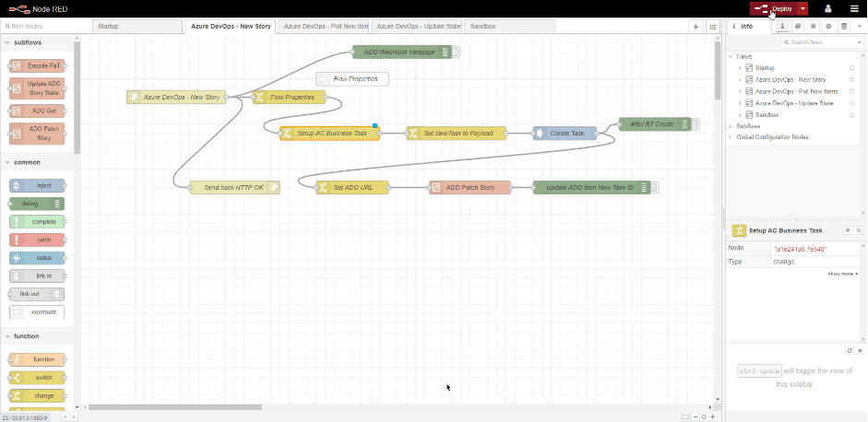Expand the Startup flow in outline
The width and height of the screenshot is (868, 422).
coord(740,68)
